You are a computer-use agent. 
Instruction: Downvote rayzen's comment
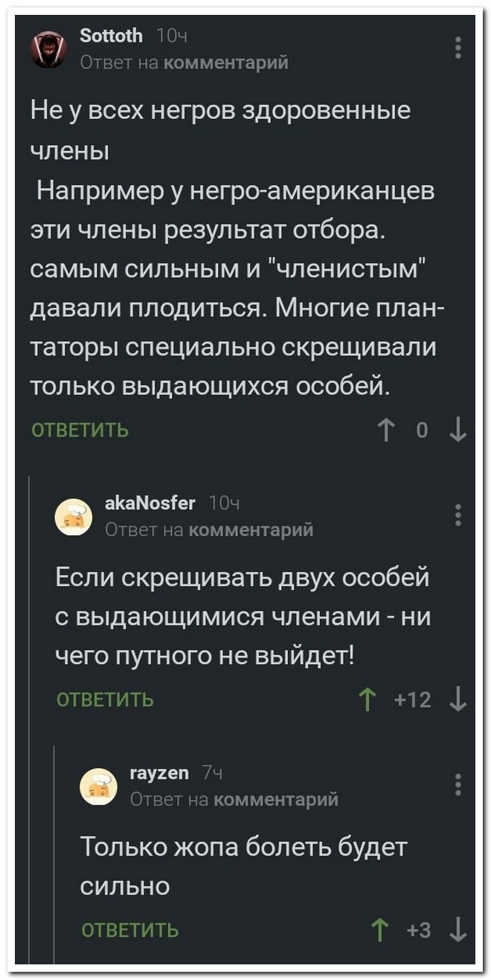click(x=458, y=929)
